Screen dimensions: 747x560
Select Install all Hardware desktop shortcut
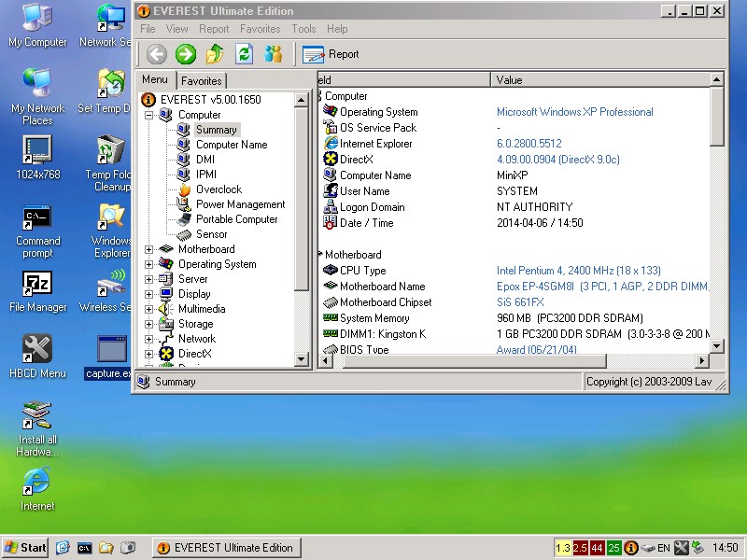coord(37,429)
